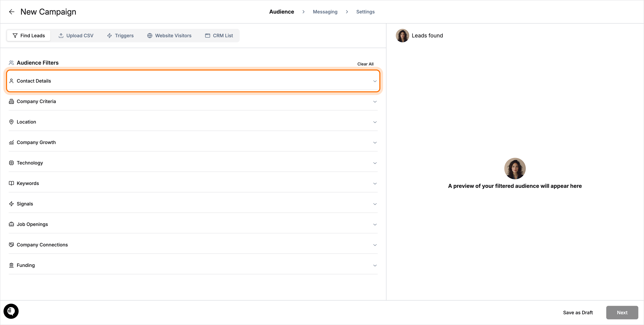Click the New Campaign title
The width and height of the screenshot is (644, 325).
pyautogui.click(x=48, y=12)
